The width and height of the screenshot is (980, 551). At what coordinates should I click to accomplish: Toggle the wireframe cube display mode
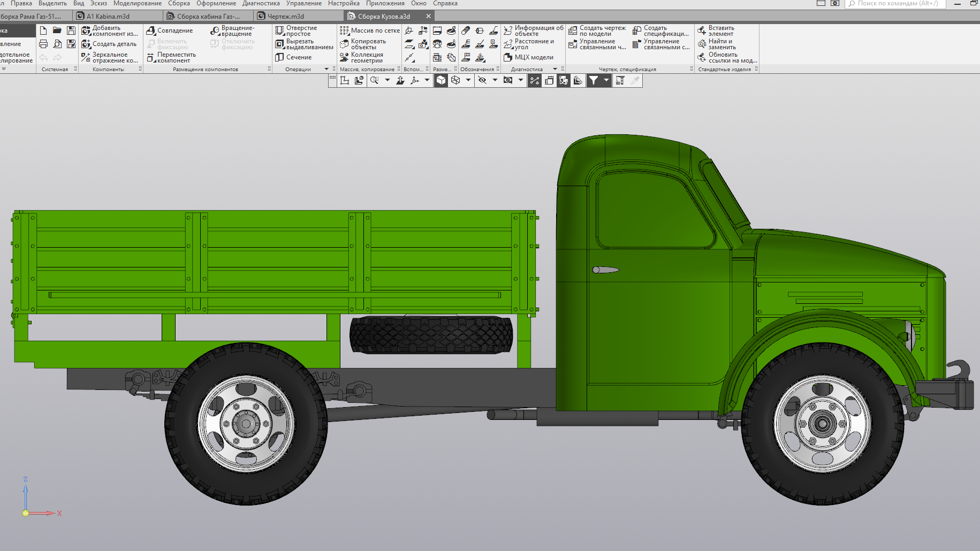455,80
